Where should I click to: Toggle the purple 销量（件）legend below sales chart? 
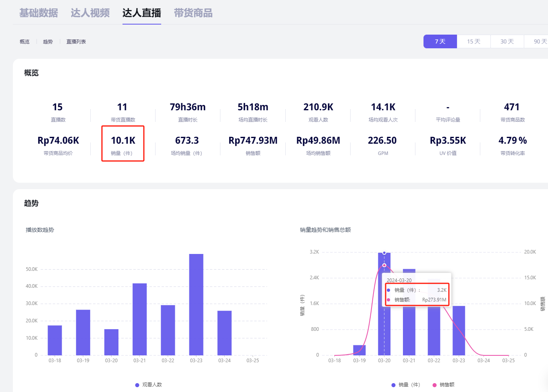[x=394, y=385]
